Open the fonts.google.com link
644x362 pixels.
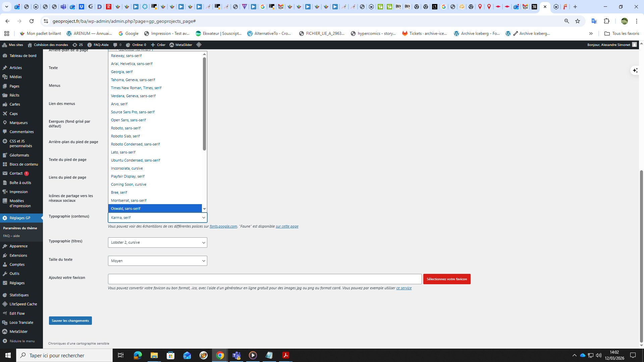[223, 227]
